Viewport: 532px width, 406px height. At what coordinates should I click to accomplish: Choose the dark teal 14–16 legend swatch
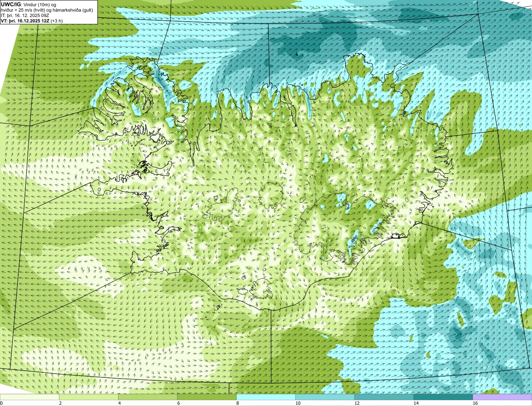[443, 397]
